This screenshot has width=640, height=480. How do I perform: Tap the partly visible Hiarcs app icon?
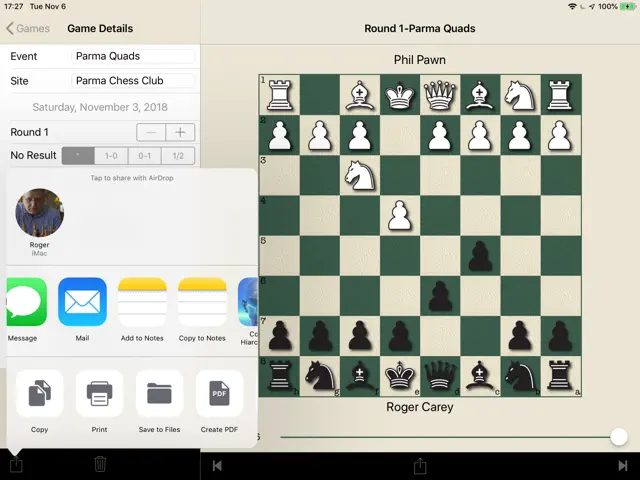tap(248, 302)
